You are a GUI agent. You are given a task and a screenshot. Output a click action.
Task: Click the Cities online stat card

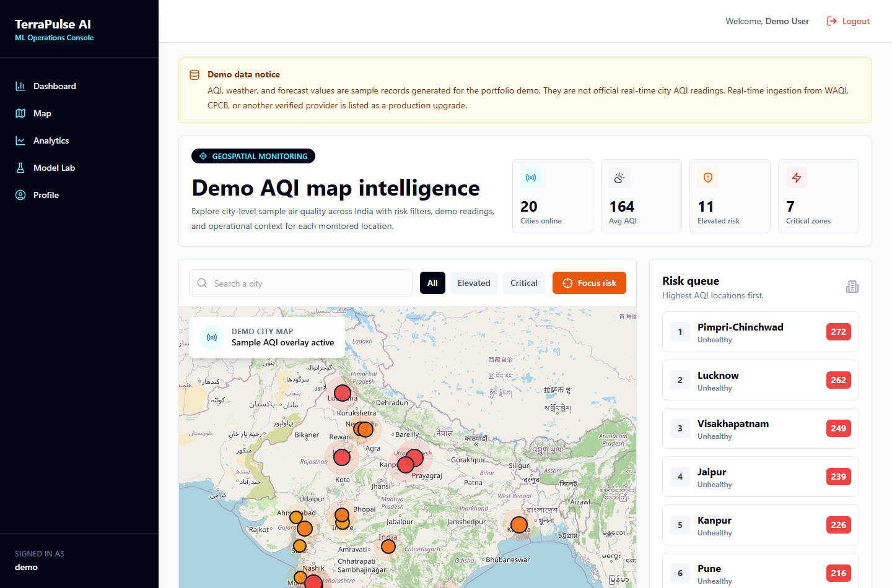point(553,196)
